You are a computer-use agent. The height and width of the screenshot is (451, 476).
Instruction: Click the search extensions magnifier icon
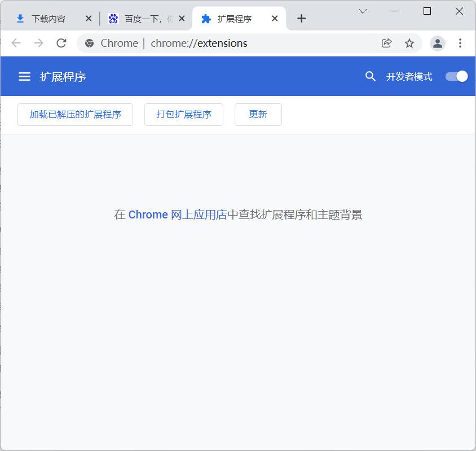(x=370, y=77)
